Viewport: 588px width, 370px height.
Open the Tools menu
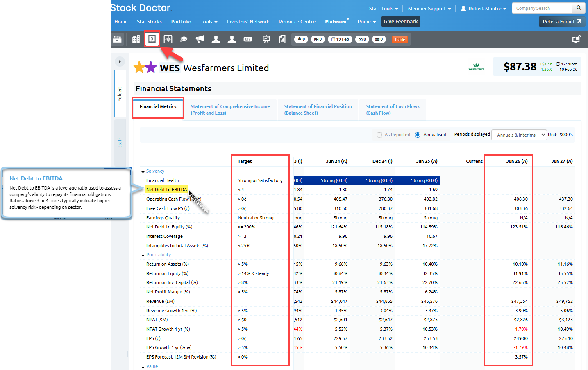[209, 22]
